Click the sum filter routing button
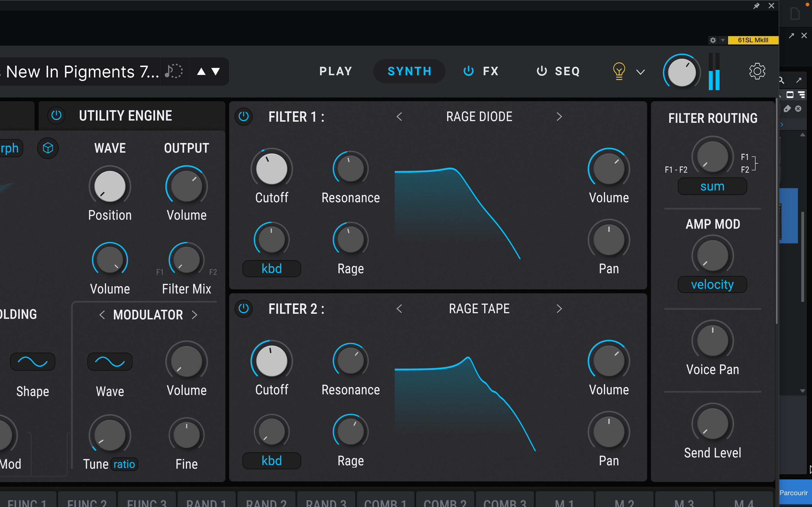The height and width of the screenshot is (507, 812). (712, 186)
